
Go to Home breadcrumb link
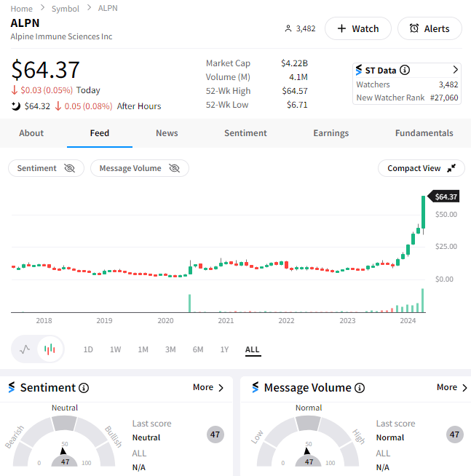21,9
